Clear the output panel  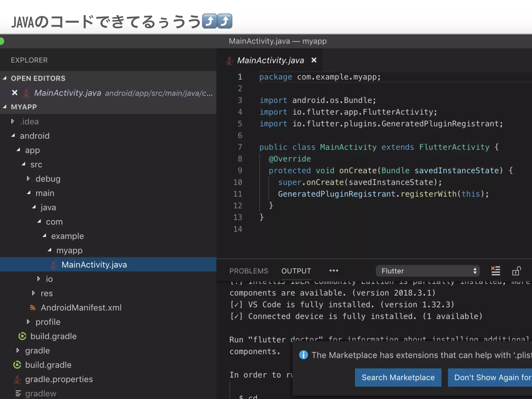[x=495, y=271]
